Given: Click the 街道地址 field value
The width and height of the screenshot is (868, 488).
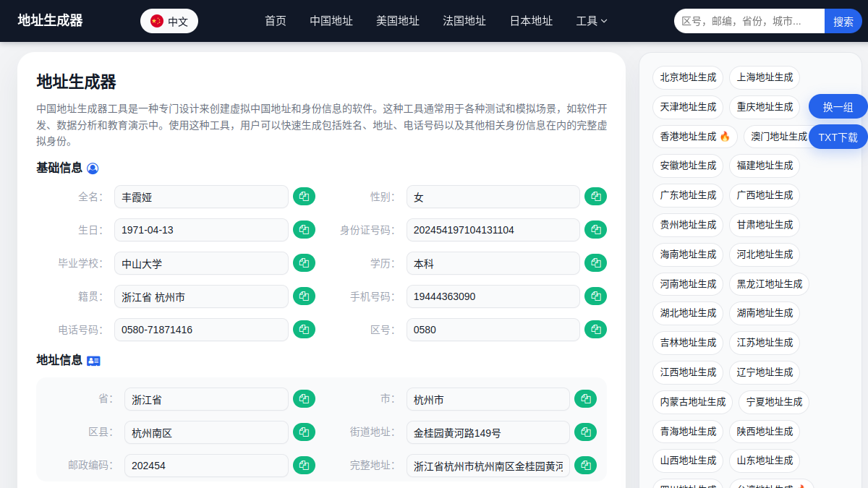Looking at the screenshot, I should click(488, 432).
